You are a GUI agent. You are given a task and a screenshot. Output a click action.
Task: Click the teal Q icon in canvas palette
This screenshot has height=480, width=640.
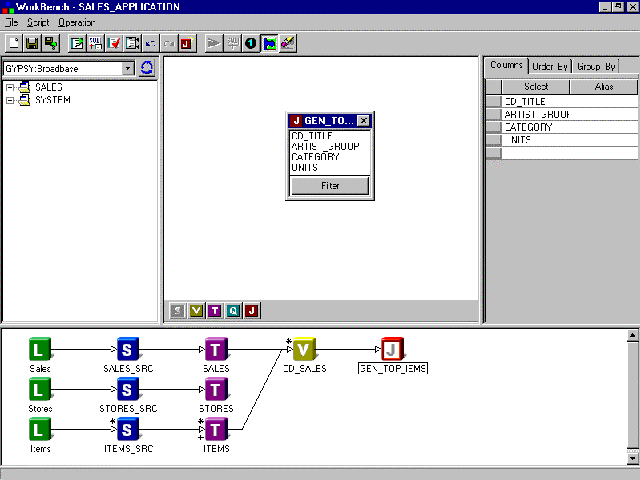pyautogui.click(x=233, y=311)
